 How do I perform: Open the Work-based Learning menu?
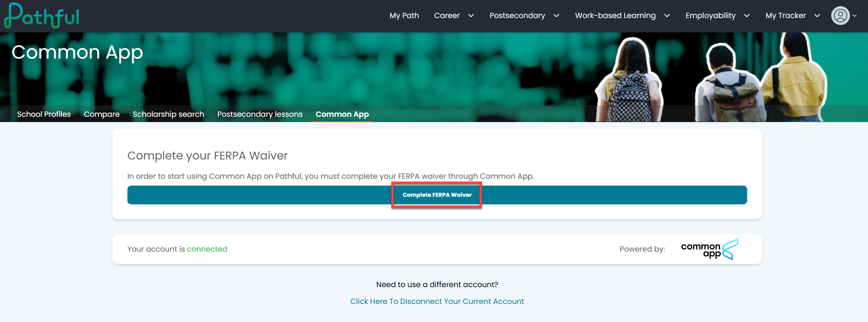[615, 16]
